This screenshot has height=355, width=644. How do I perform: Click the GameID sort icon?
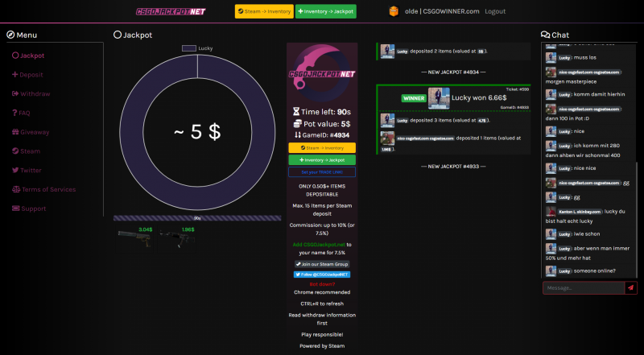[x=298, y=135]
